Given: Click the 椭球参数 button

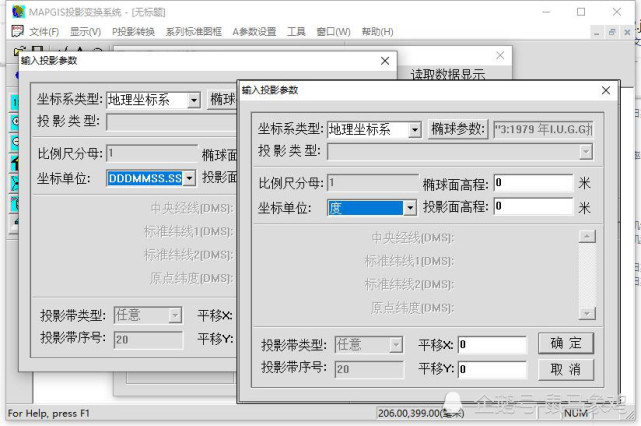Looking at the screenshot, I should pyautogui.click(x=458, y=130).
